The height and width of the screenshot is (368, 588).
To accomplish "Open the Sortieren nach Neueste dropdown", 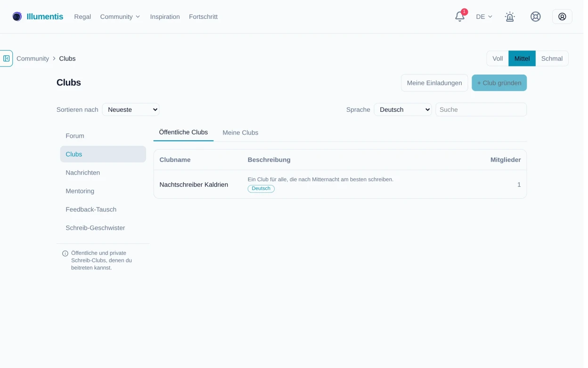I will point(131,109).
